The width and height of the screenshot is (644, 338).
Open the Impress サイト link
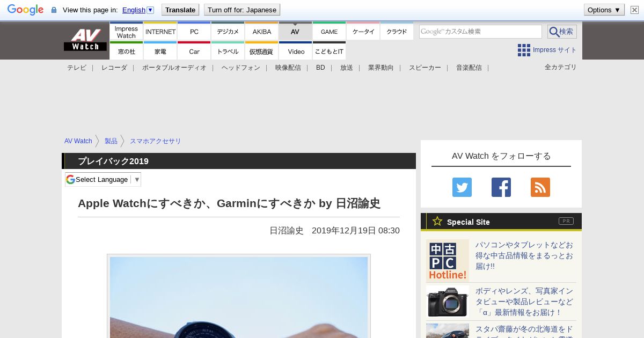coord(554,50)
